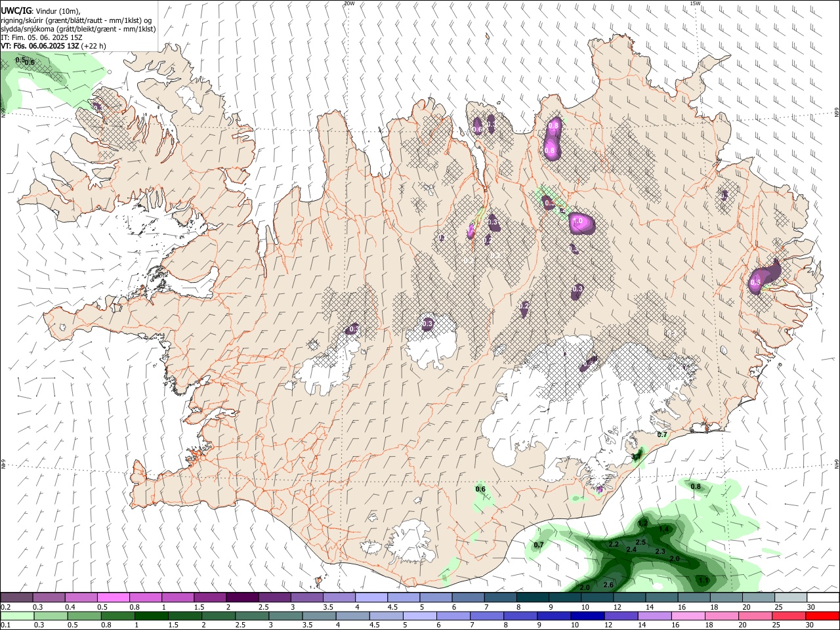This screenshot has width=840, height=630.
Task: Click the '15W' longitude label at top
Action: 695,3
